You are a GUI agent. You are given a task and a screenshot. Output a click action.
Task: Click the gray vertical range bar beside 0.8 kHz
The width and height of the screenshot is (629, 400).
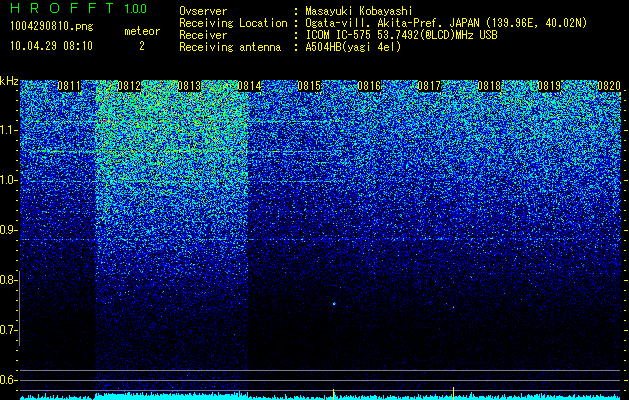[x=19, y=308]
